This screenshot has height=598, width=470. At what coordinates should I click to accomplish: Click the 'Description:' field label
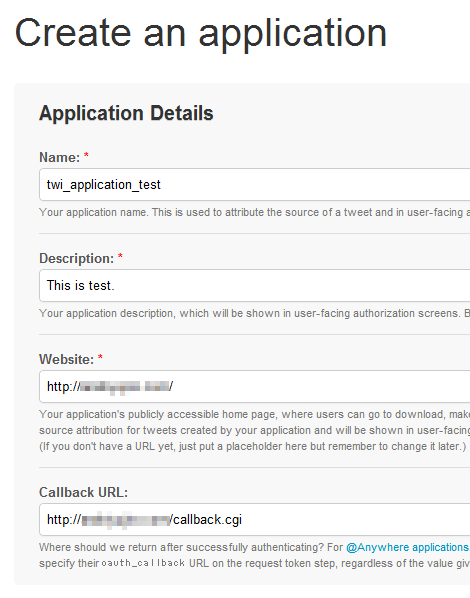coord(77,258)
